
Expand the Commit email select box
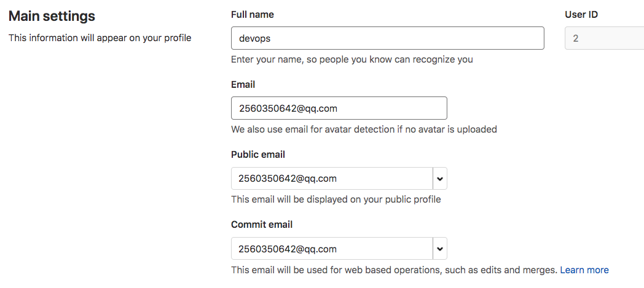coord(332,249)
